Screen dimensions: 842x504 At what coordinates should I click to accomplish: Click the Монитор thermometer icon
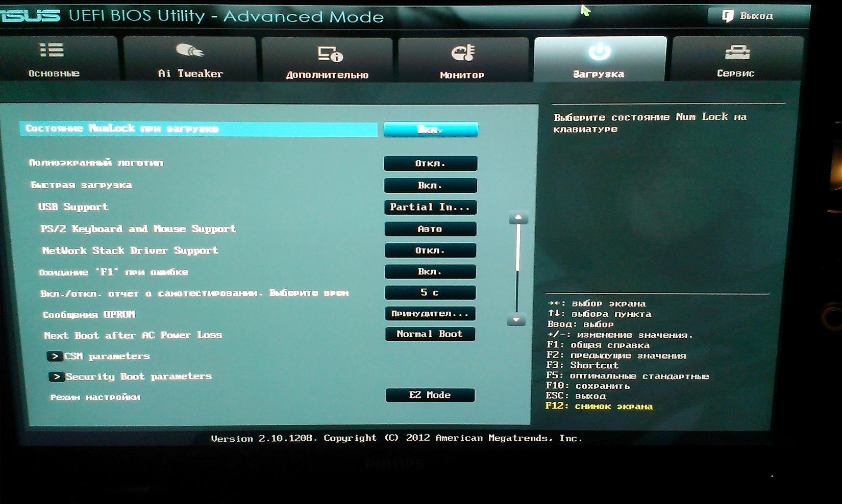pos(463,53)
